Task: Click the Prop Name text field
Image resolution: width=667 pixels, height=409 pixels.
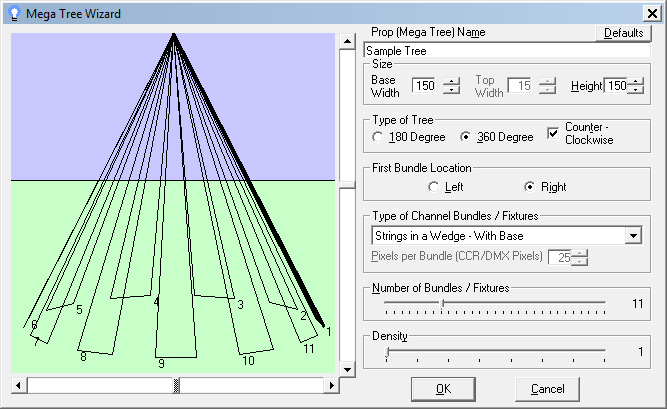Action: (507, 49)
